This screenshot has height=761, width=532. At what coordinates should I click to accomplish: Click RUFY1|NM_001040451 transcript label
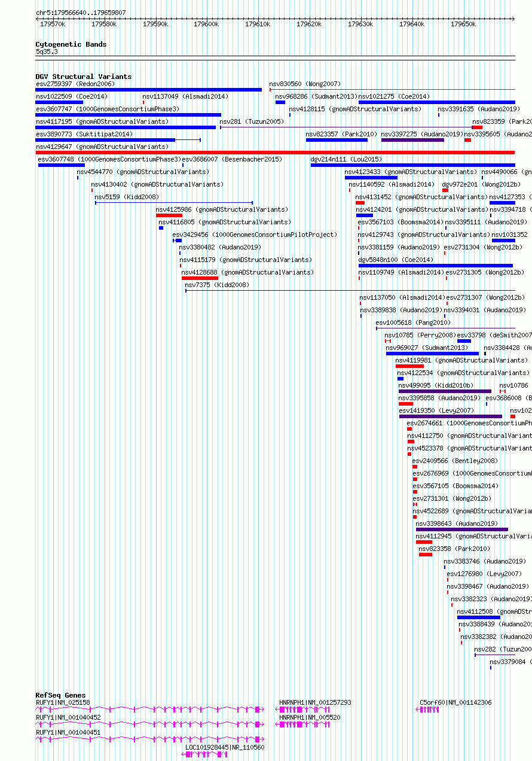coord(68,732)
